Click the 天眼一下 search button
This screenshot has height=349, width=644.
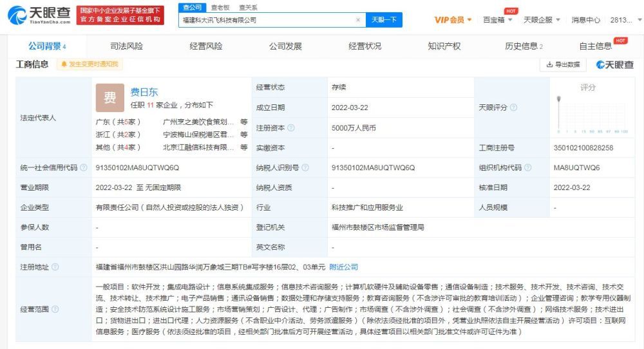[x=384, y=20]
